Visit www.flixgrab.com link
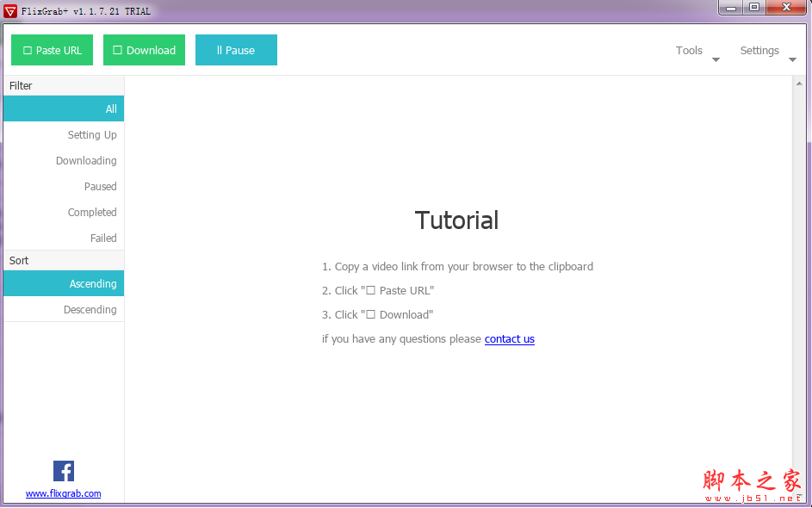Screen dimensions: 812x508 coord(63,493)
